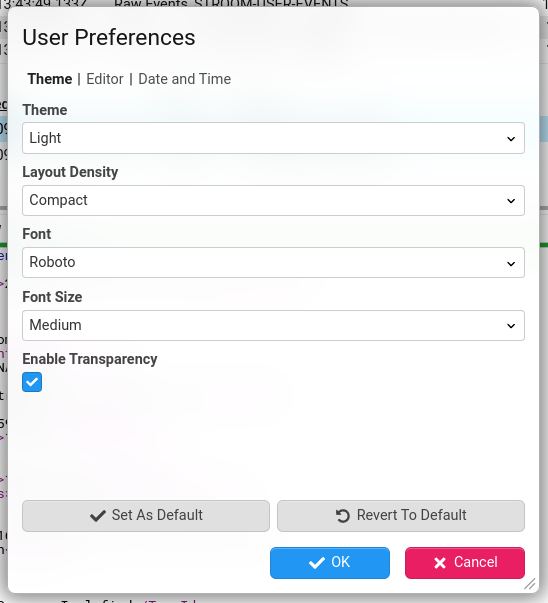Open the Font Size dropdown showing Medium
Screen dimensions: 548x603
coord(273,325)
